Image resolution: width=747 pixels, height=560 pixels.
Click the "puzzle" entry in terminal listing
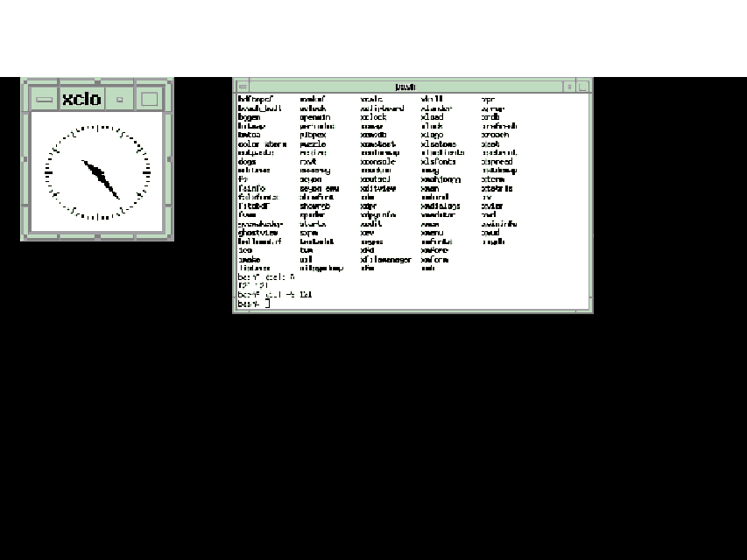(312, 144)
